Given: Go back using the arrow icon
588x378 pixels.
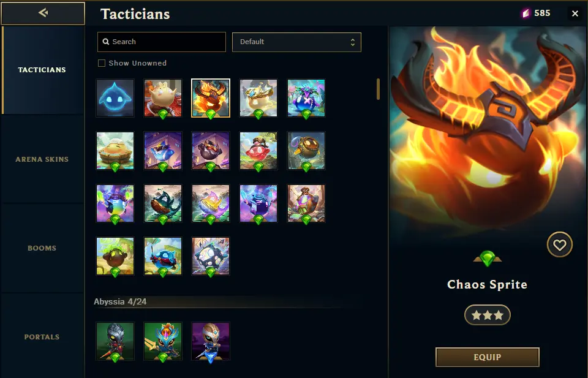Looking at the screenshot, I should [x=43, y=13].
